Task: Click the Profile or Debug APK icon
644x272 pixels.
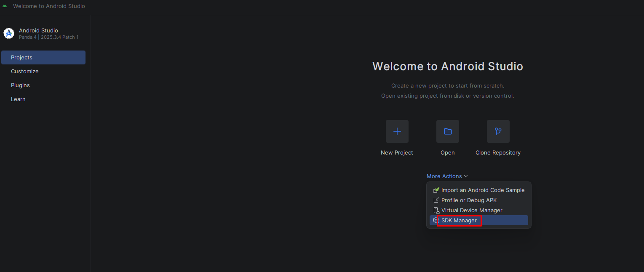Action: click(x=436, y=200)
